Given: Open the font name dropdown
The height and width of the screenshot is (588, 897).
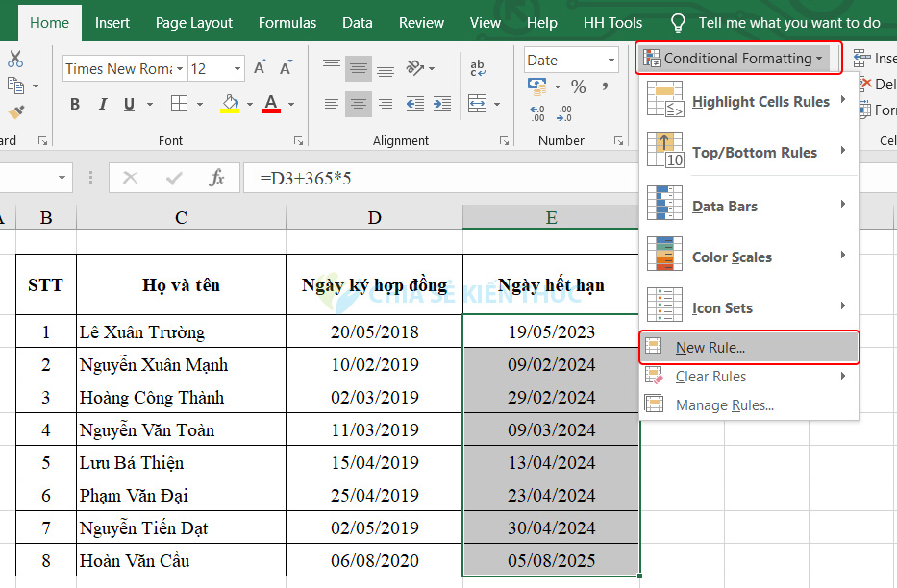Looking at the screenshot, I should 180,68.
